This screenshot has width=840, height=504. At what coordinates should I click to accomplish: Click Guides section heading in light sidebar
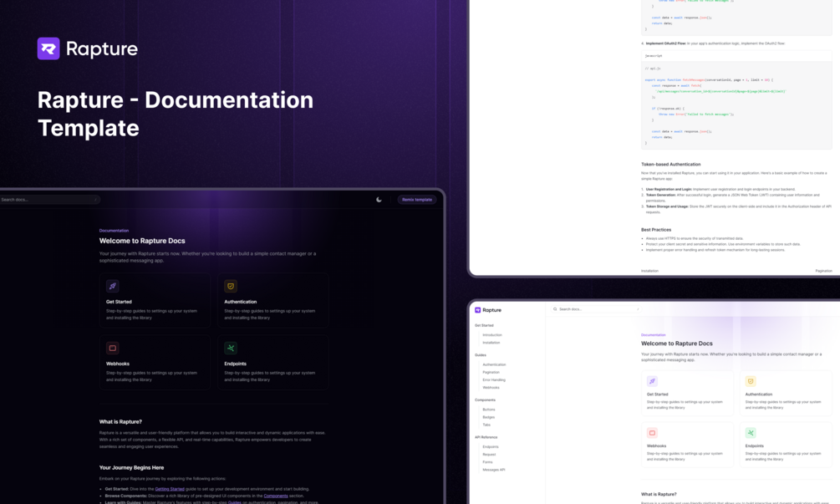tap(481, 355)
